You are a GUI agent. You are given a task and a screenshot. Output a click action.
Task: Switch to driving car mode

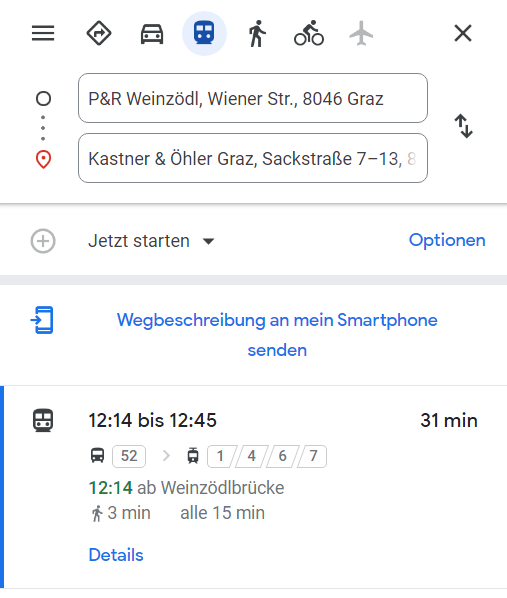(x=152, y=34)
